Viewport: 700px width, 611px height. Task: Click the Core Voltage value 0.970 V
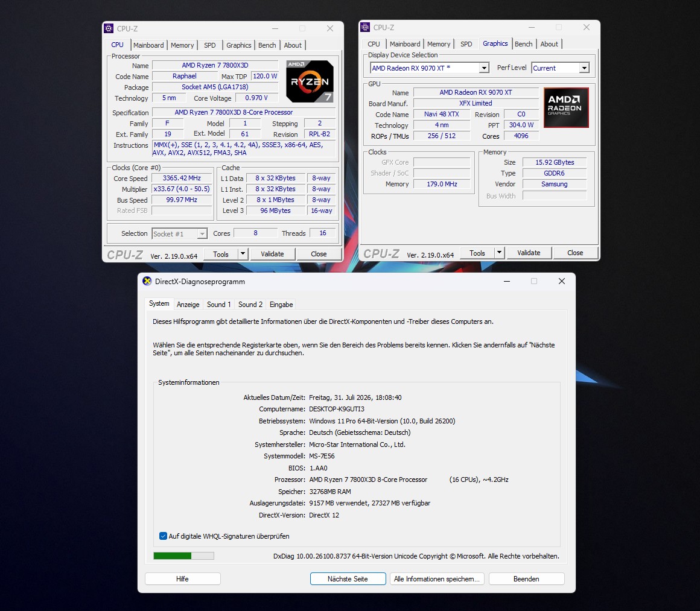click(256, 98)
